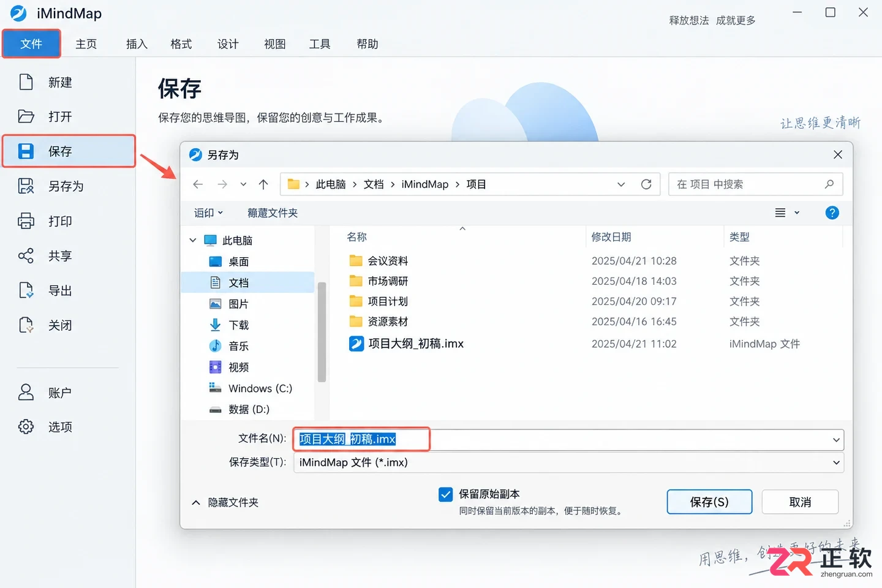Switch to the 格式 tab
The image size is (882, 588).
point(181,43)
